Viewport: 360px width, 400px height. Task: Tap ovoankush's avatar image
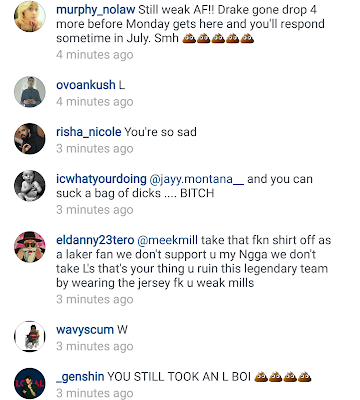tap(30, 92)
